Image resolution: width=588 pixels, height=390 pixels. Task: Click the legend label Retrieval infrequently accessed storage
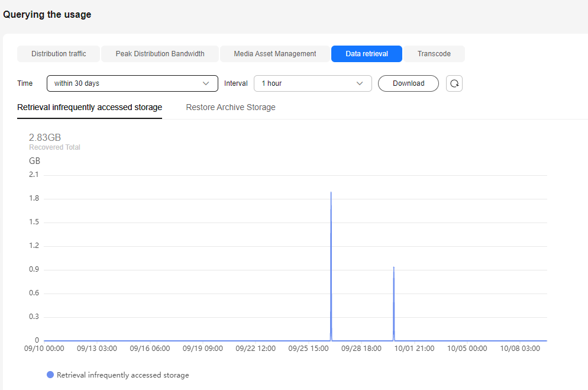(122, 375)
